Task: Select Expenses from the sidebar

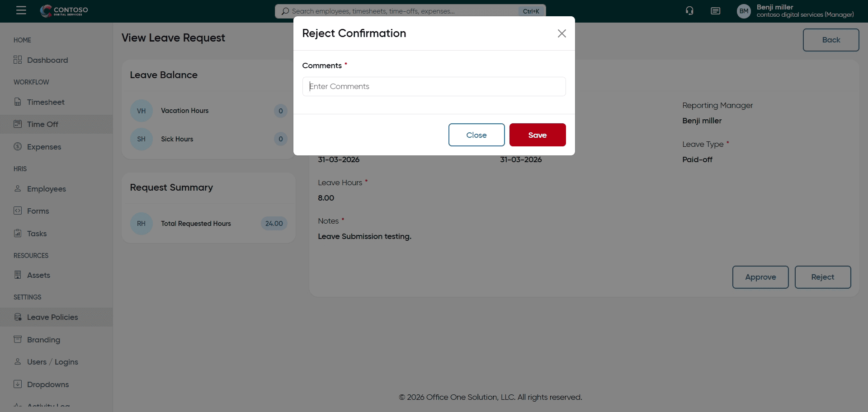Action: [x=44, y=147]
